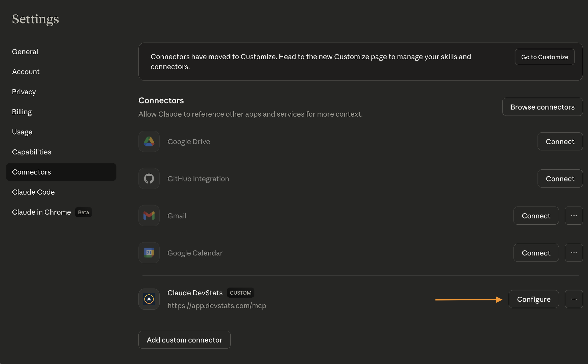
Task: Open the Gmail more options menu
Action: [x=574, y=216]
